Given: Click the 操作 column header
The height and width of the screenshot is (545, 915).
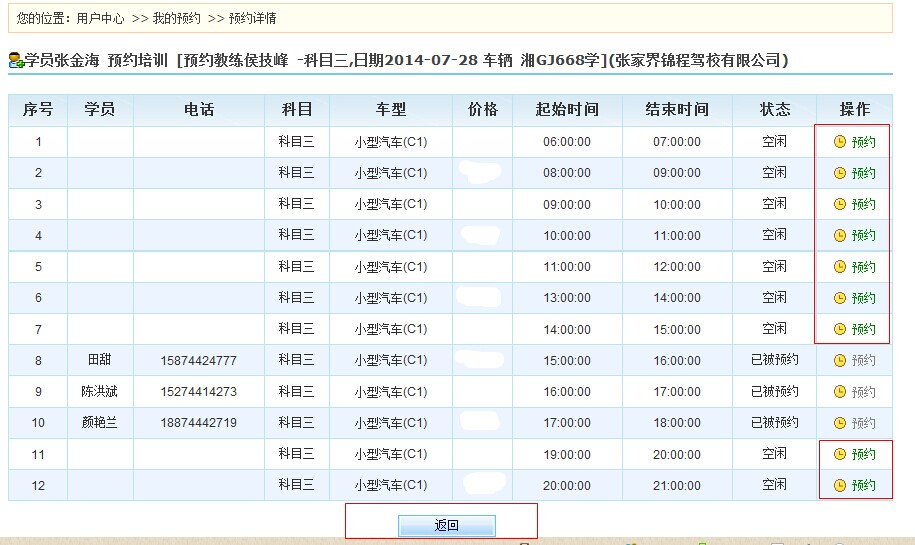Looking at the screenshot, I should [854, 110].
